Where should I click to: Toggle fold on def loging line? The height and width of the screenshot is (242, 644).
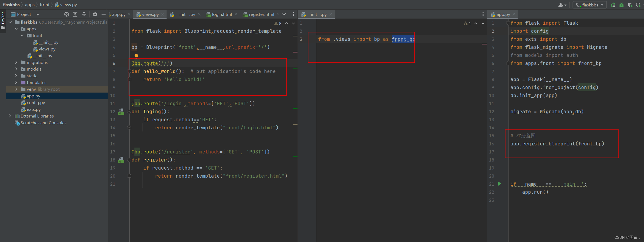coord(129,112)
